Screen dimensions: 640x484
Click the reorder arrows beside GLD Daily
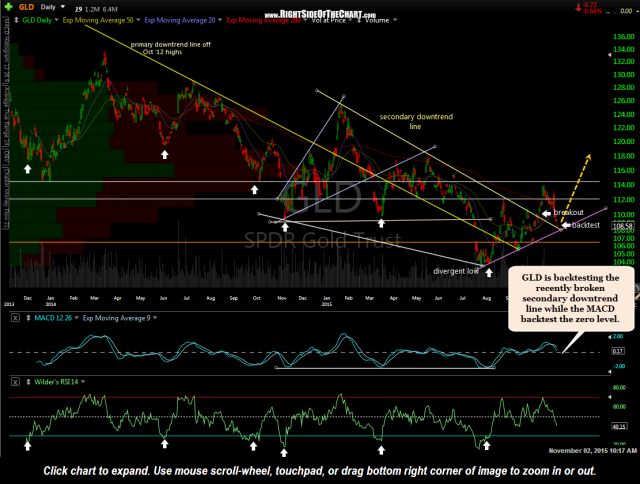coord(16,20)
